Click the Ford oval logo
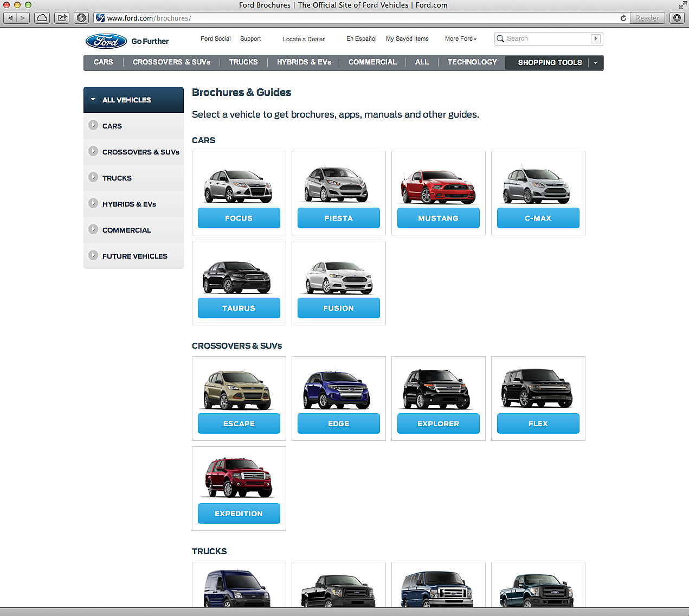This screenshot has width=689, height=616. (x=106, y=41)
